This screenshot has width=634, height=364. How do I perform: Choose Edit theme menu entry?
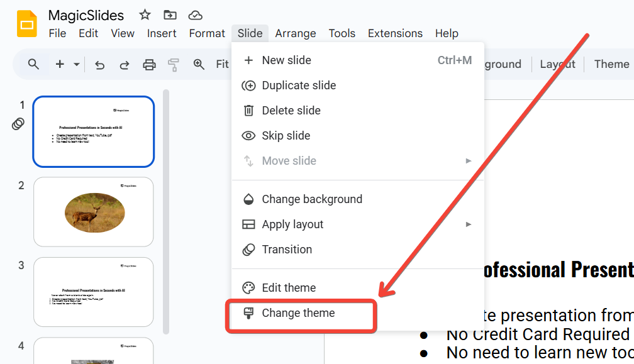pyautogui.click(x=358, y=288)
